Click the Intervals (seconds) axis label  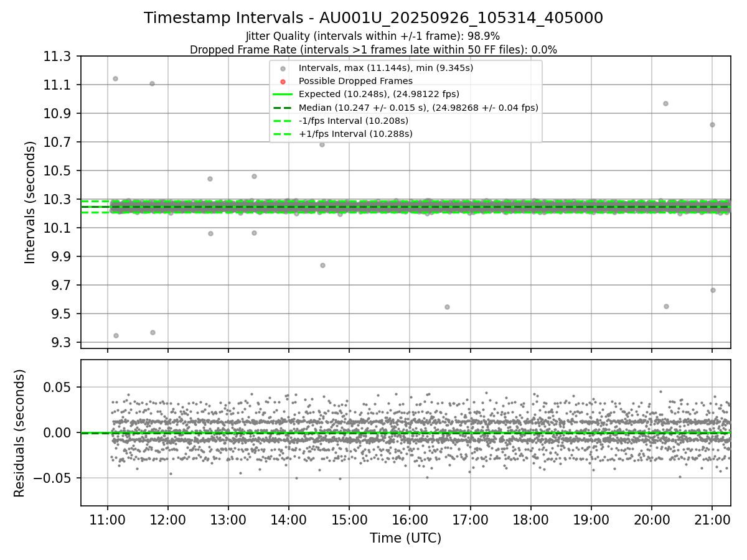point(31,202)
